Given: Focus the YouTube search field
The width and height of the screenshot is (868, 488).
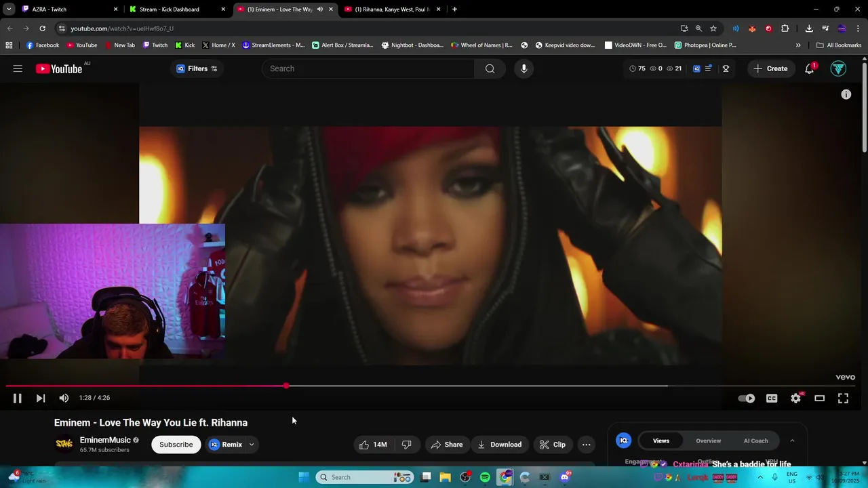Looking at the screenshot, I should tap(370, 68).
